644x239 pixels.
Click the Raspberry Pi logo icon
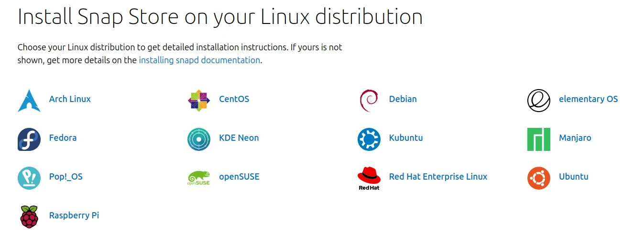(29, 217)
